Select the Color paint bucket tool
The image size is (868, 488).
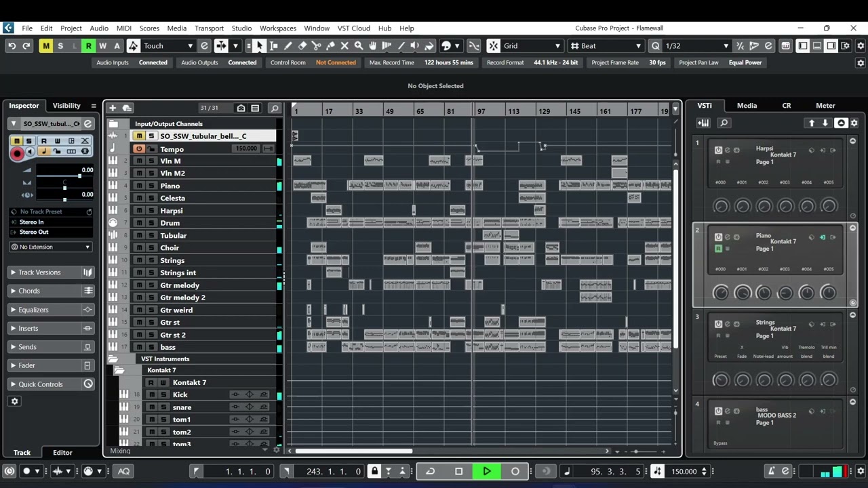(429, 46)
